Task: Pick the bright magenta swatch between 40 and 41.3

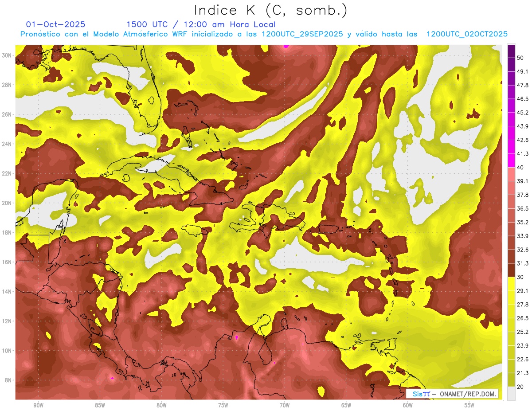Action: point(511,160)
